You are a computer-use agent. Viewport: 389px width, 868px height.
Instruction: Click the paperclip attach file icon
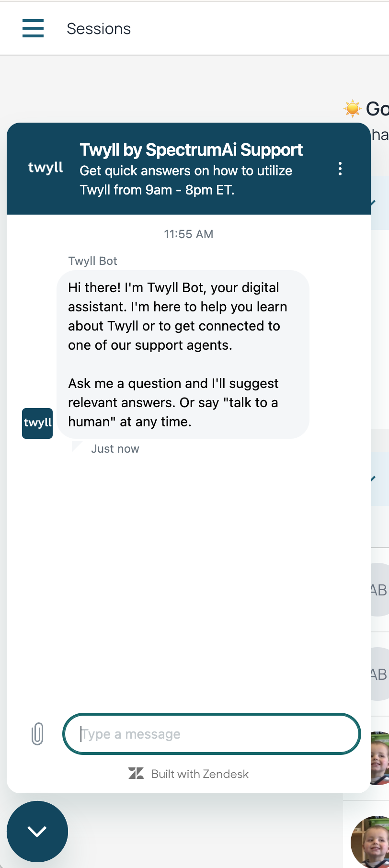pyautogui.click(x=37, y=734)
